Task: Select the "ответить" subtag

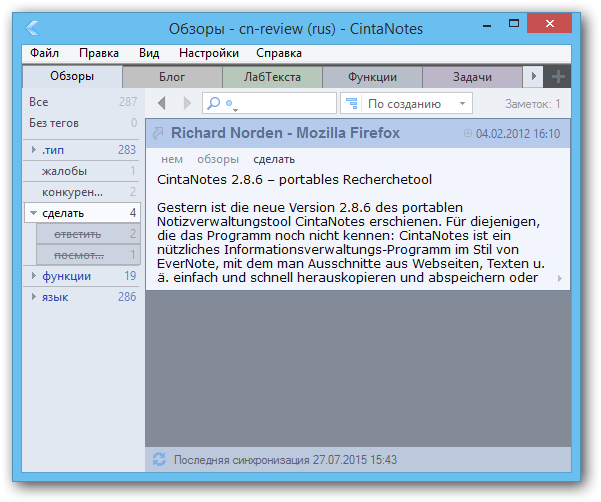Action: [x=88, y=234]
